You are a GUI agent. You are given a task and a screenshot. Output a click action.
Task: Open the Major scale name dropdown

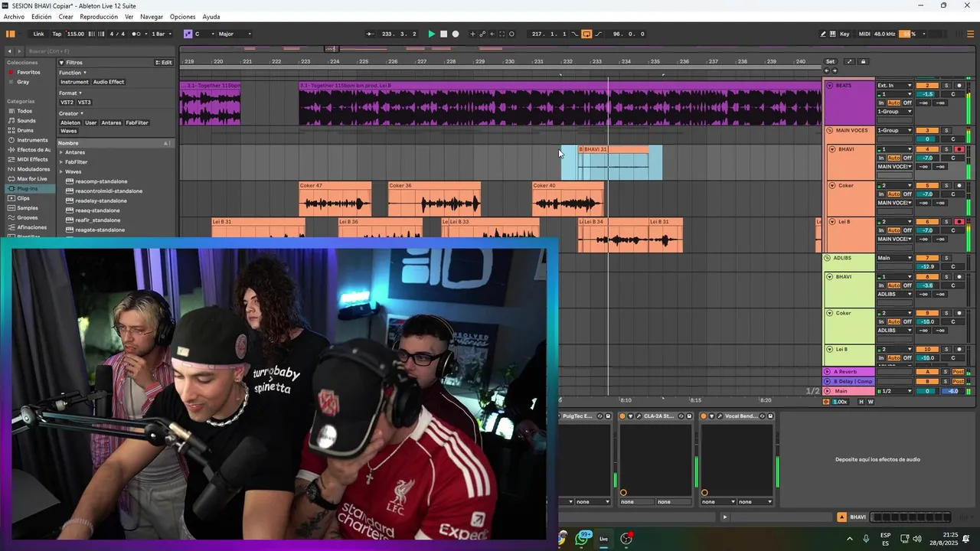[x=234, y=34]
